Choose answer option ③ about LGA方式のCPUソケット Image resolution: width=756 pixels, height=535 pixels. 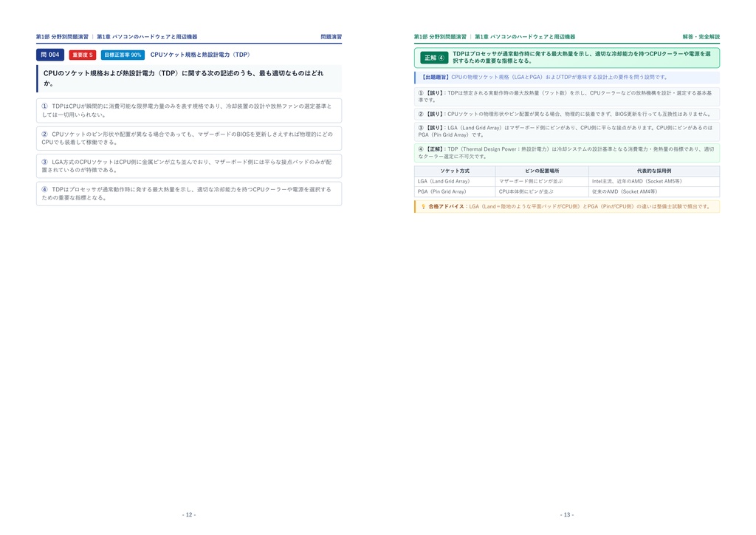click(x=189, y=166)
